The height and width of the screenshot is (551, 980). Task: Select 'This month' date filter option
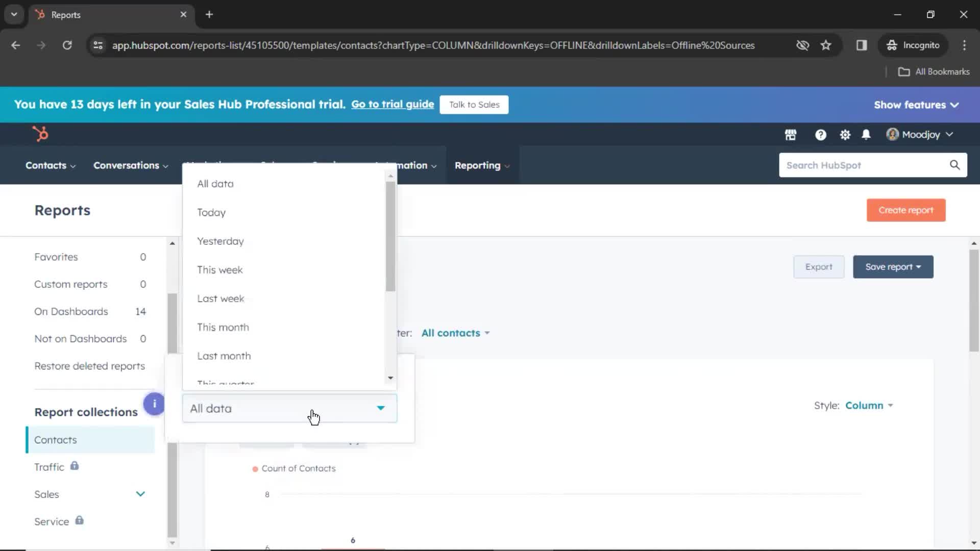pyautogui.click(x=223, y=327)
